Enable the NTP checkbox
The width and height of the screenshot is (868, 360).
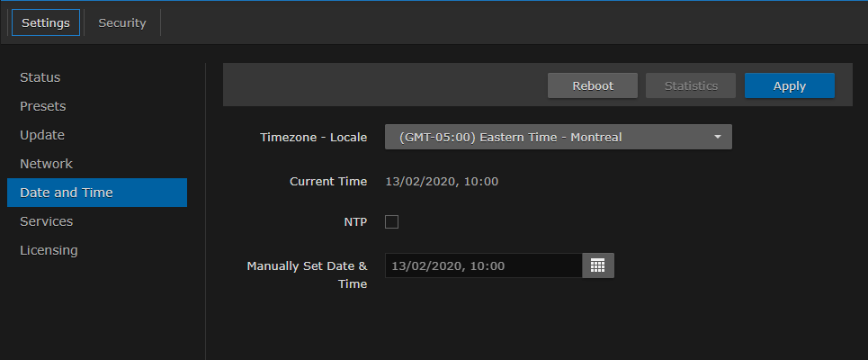coord(391,221)
